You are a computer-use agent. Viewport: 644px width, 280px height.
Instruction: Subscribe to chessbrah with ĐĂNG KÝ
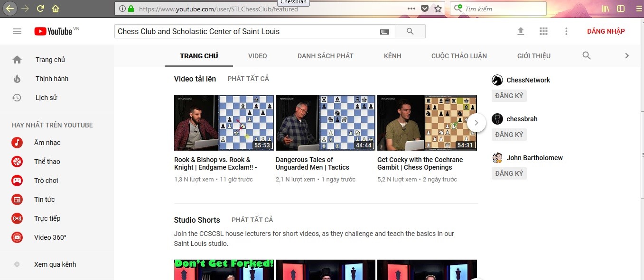tap(509, 135)
